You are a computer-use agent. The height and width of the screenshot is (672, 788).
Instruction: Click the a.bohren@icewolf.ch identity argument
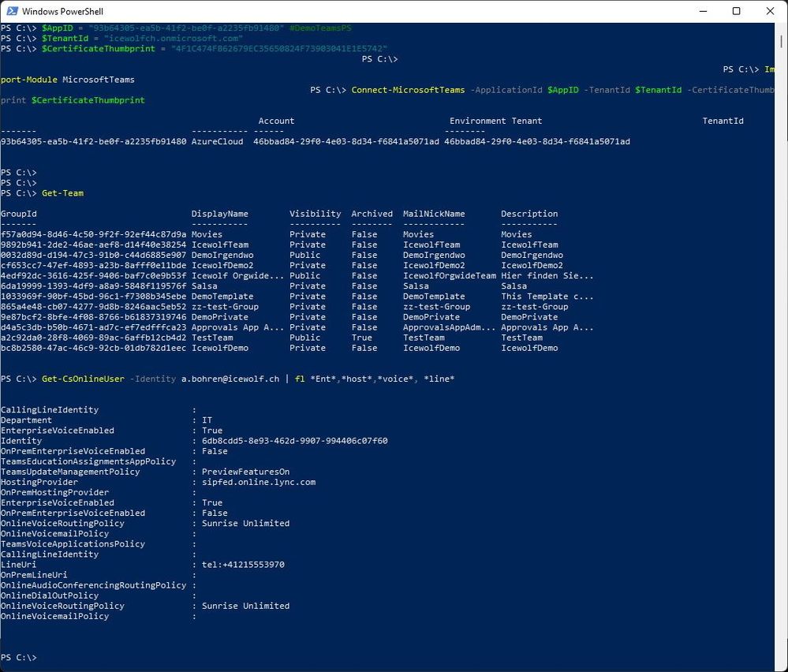[230, 379]
